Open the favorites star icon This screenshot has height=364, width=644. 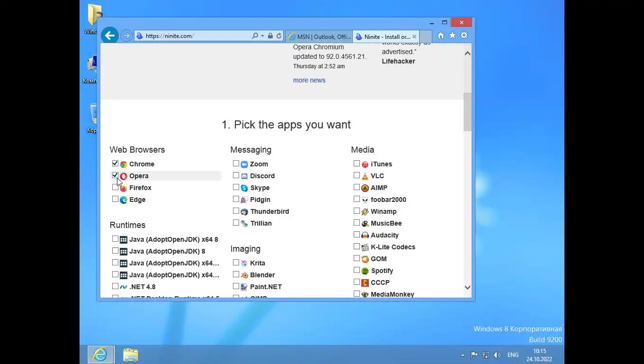(452, 36)
